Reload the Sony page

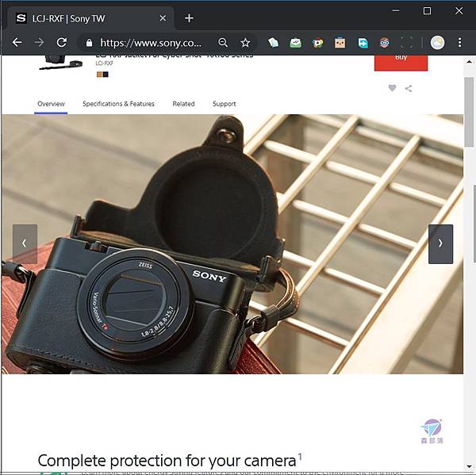point(62,43)
